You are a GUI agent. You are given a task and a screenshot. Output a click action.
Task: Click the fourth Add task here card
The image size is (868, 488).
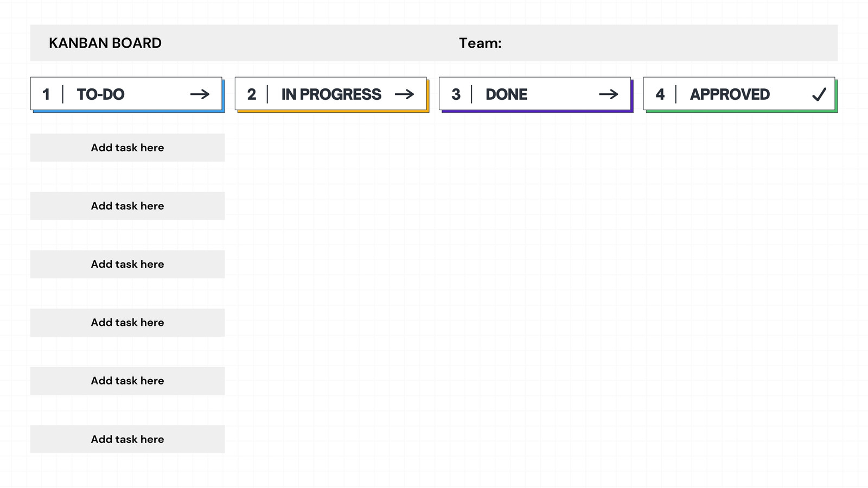click(127, 323)
